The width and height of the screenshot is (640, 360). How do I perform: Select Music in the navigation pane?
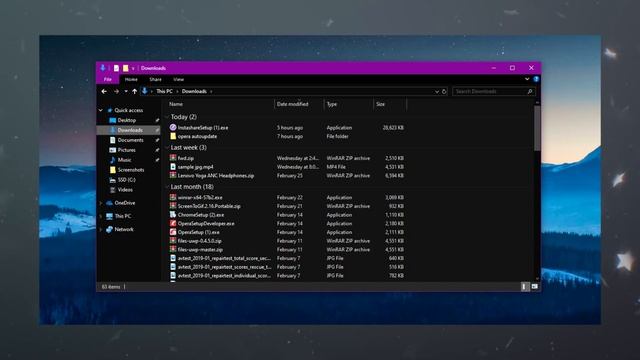pyautogui.click(x=124, y=160)
